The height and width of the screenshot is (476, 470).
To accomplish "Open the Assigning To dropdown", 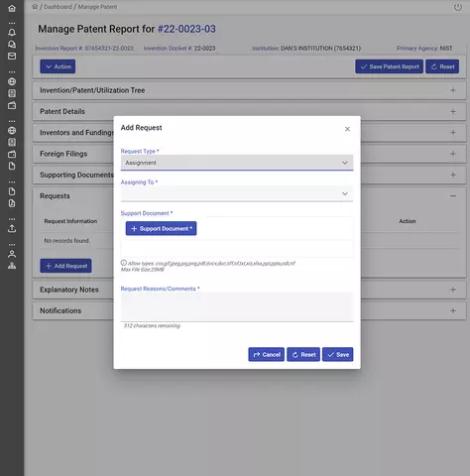I will click(x=237, y=193).
